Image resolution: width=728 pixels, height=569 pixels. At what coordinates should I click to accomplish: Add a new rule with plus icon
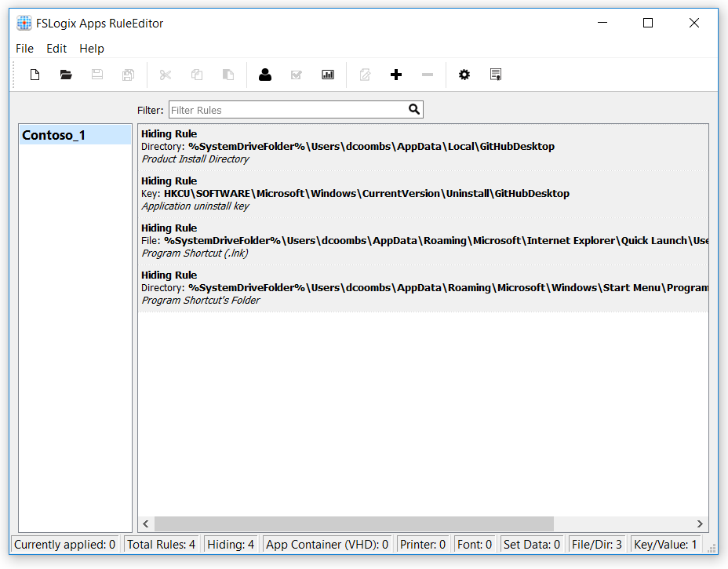tap(396, 75)
